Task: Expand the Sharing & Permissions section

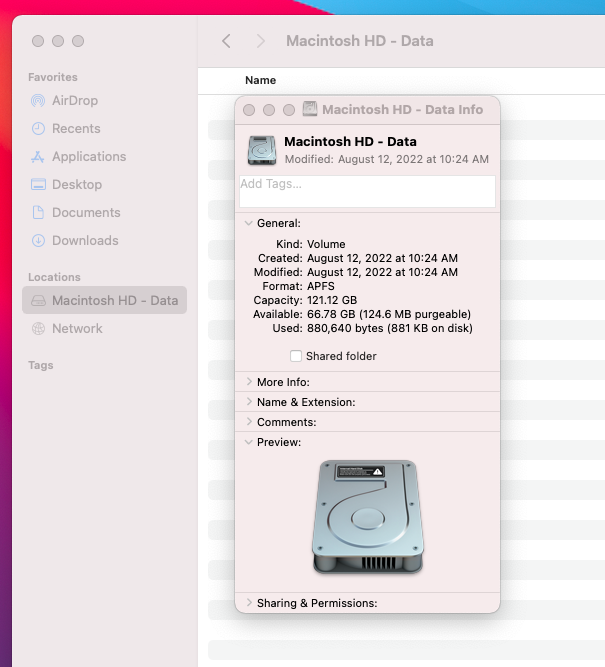Action: pos(249,603)
